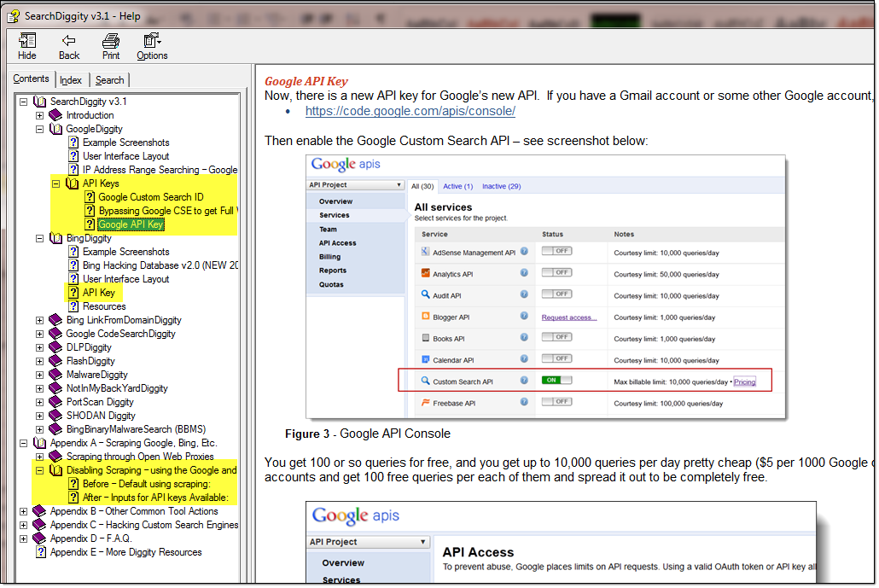This screenshot has width=879, height=588.
Task: Open the Bypassing Google CSE topic
Action: tap(167, 212)
